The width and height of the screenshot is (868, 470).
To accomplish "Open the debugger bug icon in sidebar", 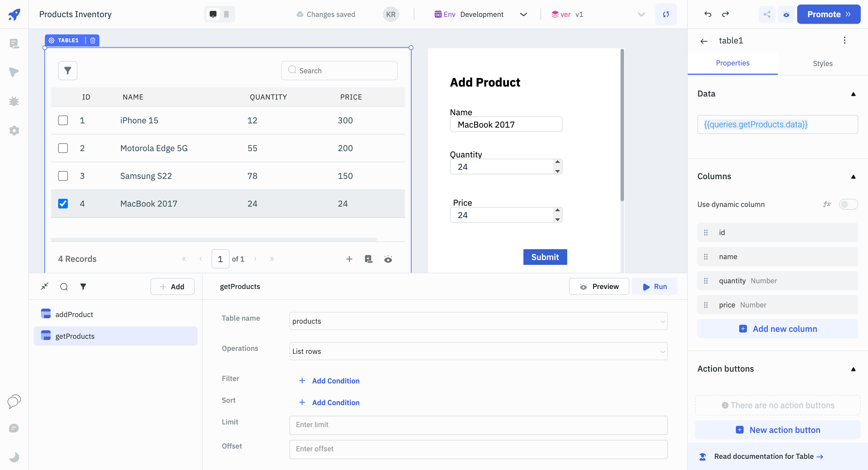I will point(14,101).
